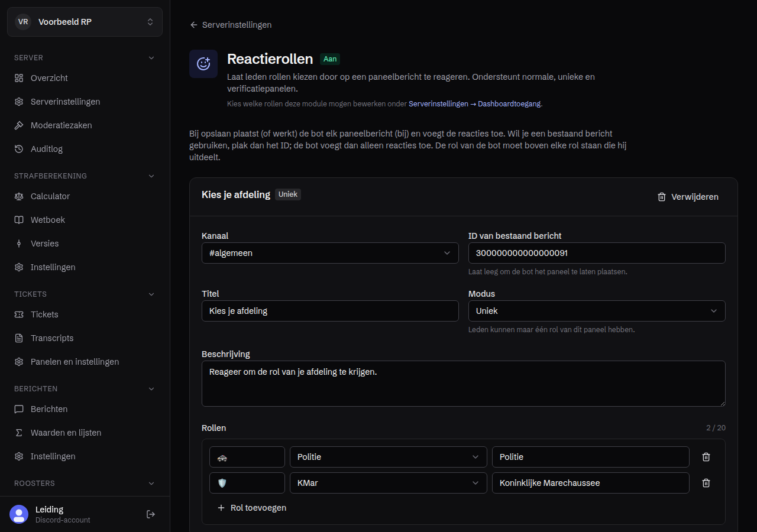Follow the Serverinstellingen → Dashboardtoegang link
Image resolution: width=757 pixels, height=532 pixels.
474,103
